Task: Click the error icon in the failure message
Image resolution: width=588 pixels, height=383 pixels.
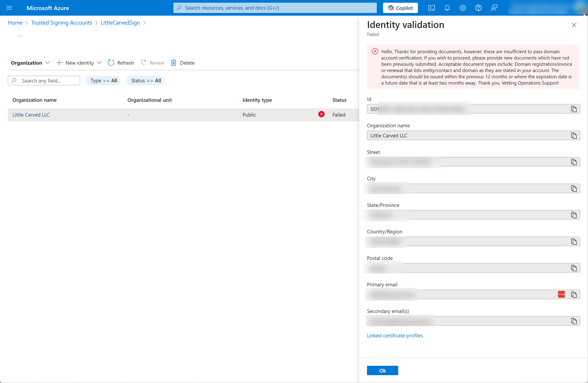Action: click(x=375, y=51)
